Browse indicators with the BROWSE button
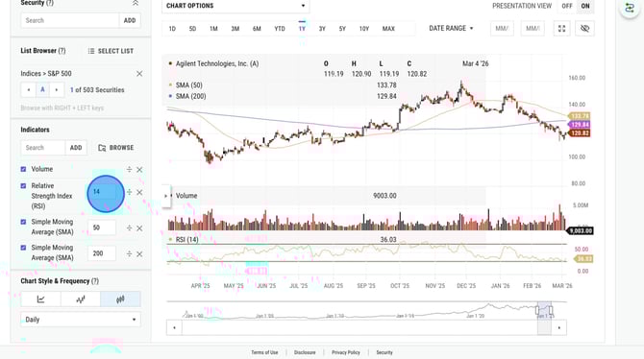This screenshot has height=359, width=644. click(x=116, y=148)
